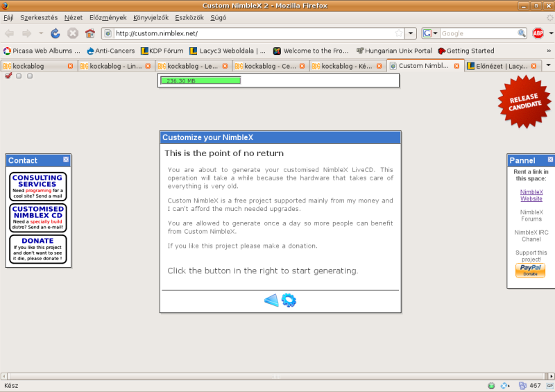Screen dimensions: 555x392
Task: Open the Szerkesztés menu
Action: [x=39, y=18]
